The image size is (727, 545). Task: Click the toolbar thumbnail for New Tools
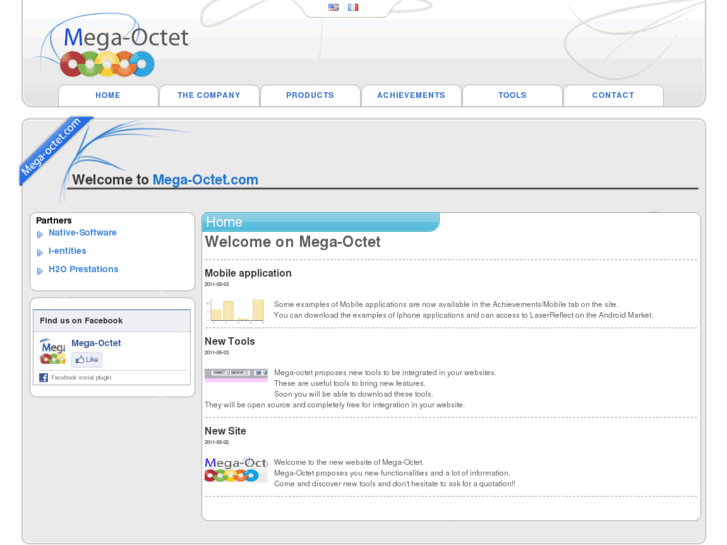click(x=236, y=375)
